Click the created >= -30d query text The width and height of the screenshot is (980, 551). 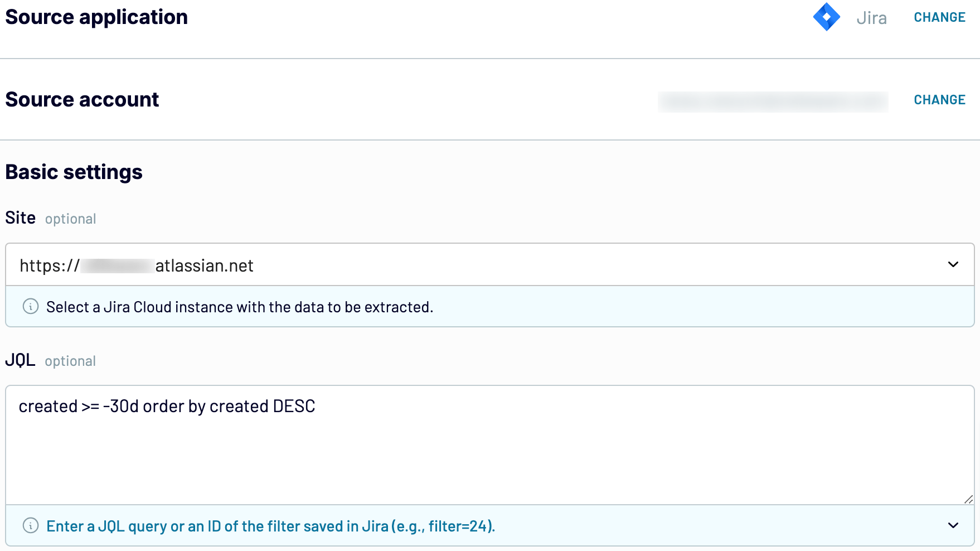(167, 407)
